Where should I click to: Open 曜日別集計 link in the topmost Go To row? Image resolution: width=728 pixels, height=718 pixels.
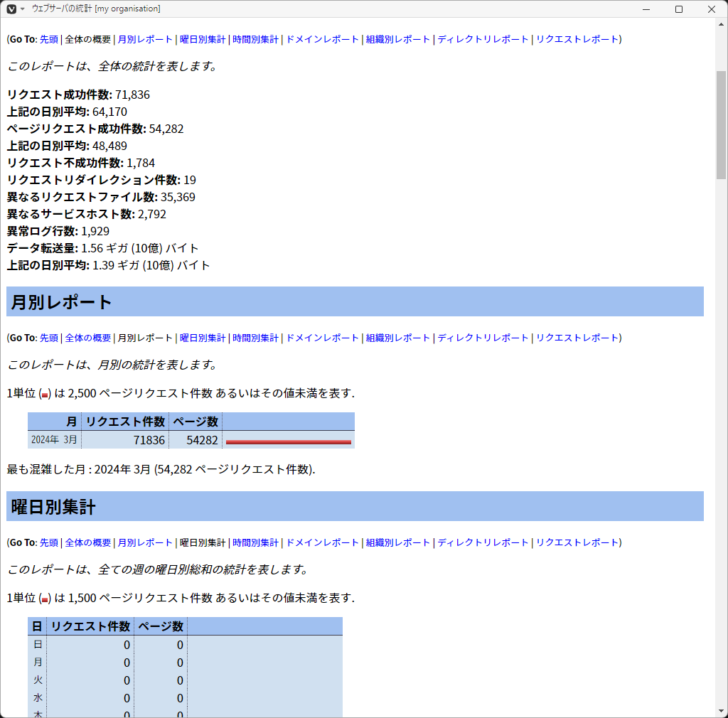[x=203, y=39]
